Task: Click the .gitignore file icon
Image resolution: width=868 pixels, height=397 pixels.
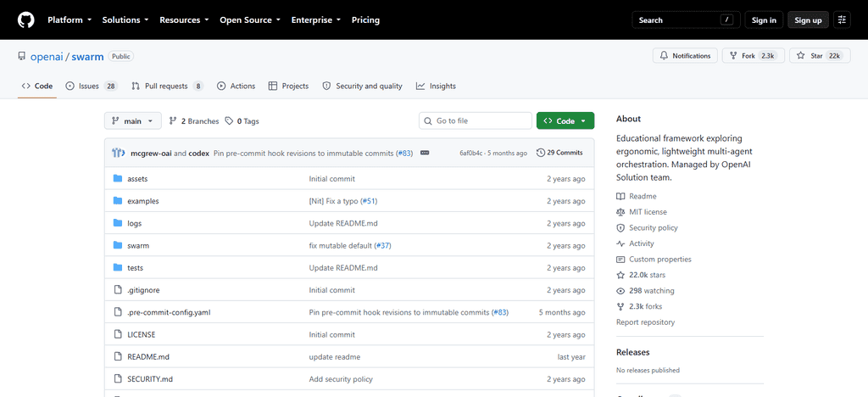Action: coord(117,289)
